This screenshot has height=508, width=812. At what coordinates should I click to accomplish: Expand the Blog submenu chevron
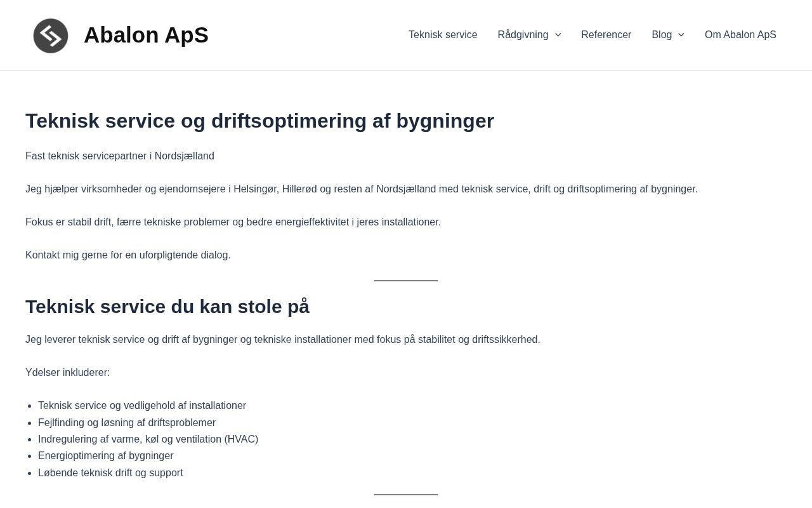click(681, 35)
